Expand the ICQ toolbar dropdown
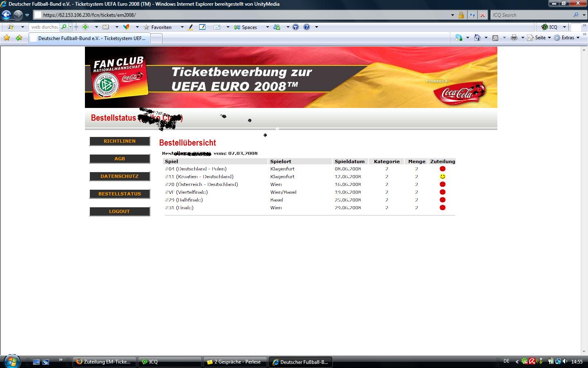The width and height of the screenshot is (588, 368). click(x=564, y=27)
